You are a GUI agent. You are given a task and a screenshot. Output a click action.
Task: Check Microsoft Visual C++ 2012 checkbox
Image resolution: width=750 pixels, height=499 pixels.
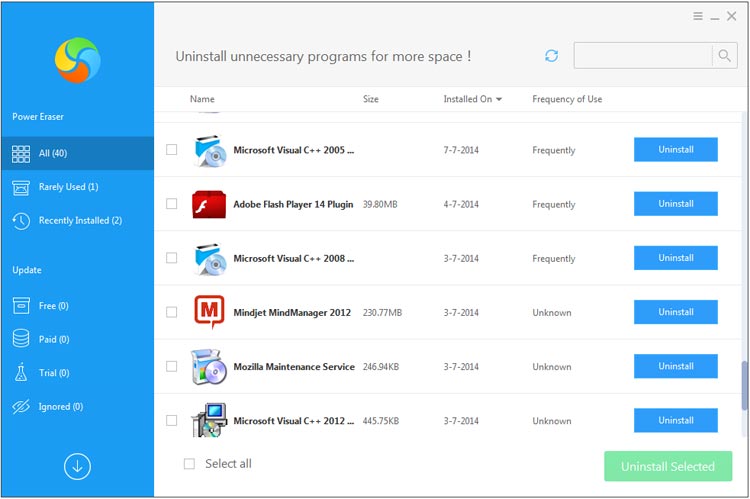point(172,421)
